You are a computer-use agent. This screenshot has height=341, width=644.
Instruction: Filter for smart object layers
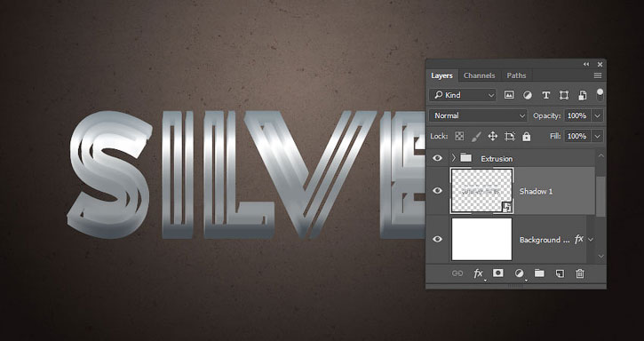(582, 95)
